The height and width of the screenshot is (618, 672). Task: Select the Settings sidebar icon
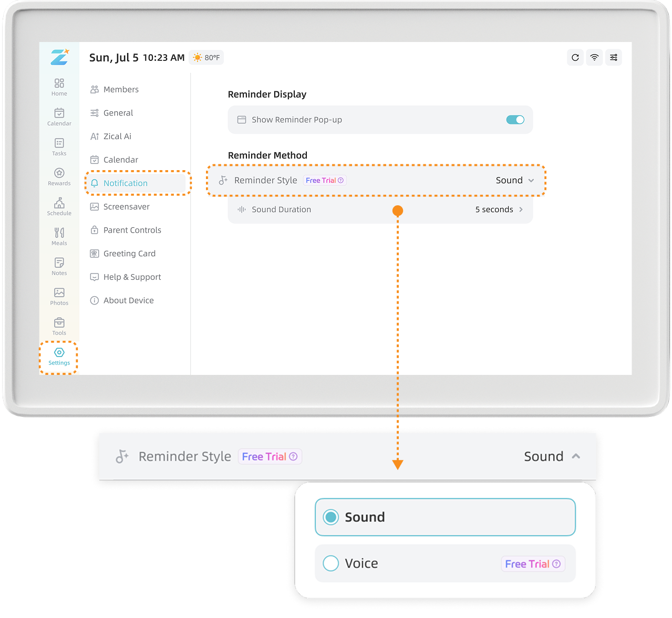[x=59, y=357]
